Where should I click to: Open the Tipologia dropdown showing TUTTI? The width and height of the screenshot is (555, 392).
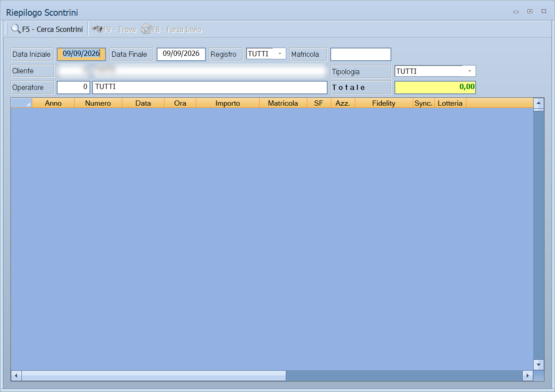435,71
